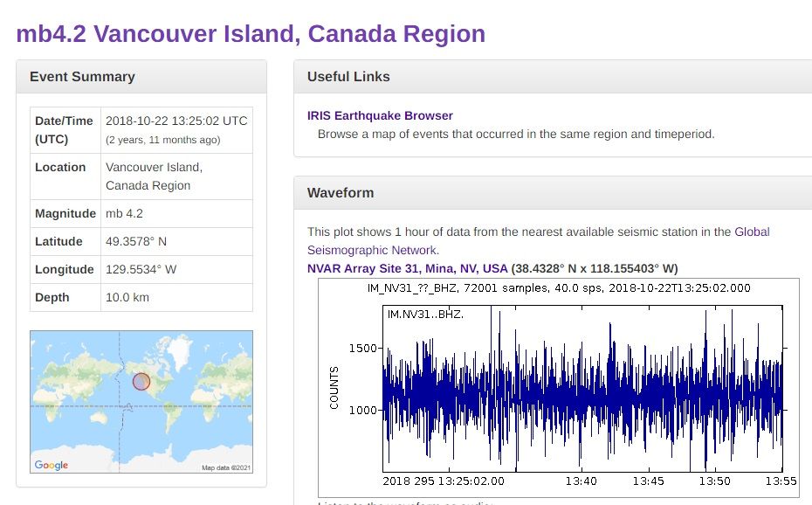
Task: Click the IM.NV31..BHZ. channel label in plot
Action: [425, 314]
